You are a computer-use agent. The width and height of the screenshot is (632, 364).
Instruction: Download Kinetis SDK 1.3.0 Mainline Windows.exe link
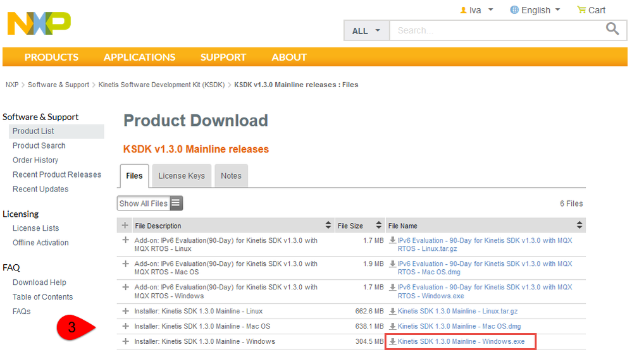461,341
